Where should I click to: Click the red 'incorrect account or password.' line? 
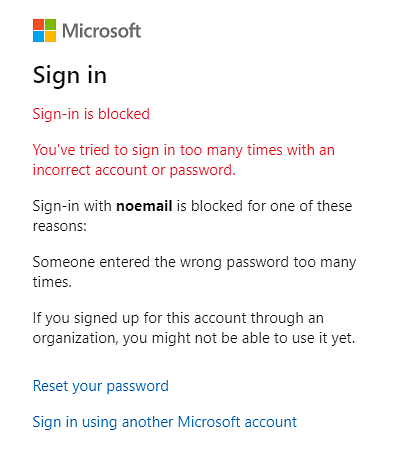134,170
